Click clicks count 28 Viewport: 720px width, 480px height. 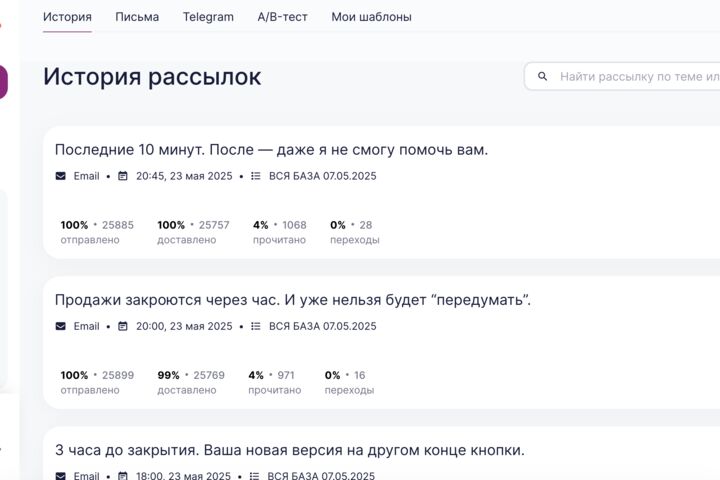click(x=366, y=225)
